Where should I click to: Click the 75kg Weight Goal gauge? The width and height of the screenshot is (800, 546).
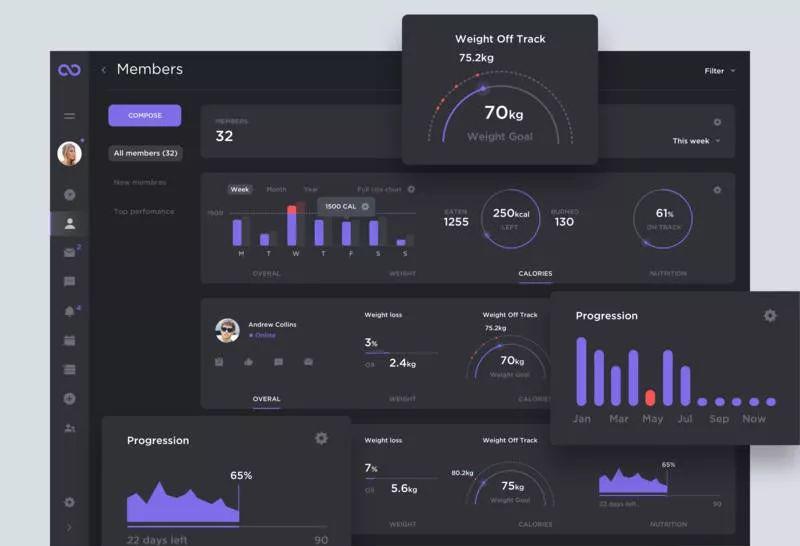pos(510,484)
